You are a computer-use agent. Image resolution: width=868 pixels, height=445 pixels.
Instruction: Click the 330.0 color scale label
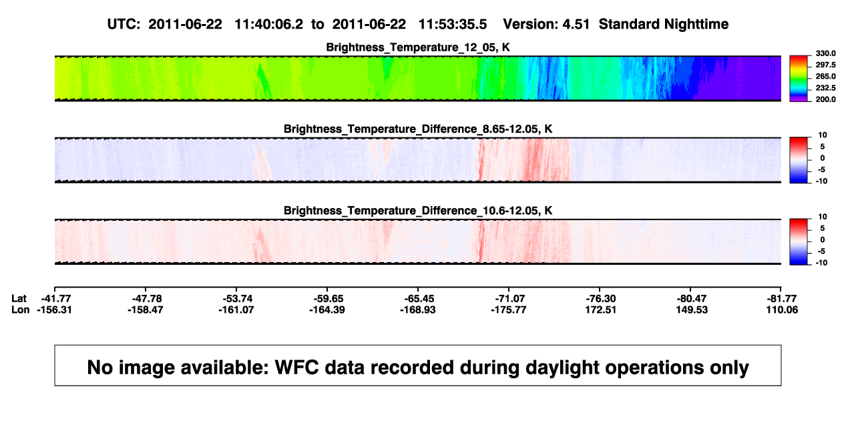[825, 53]
